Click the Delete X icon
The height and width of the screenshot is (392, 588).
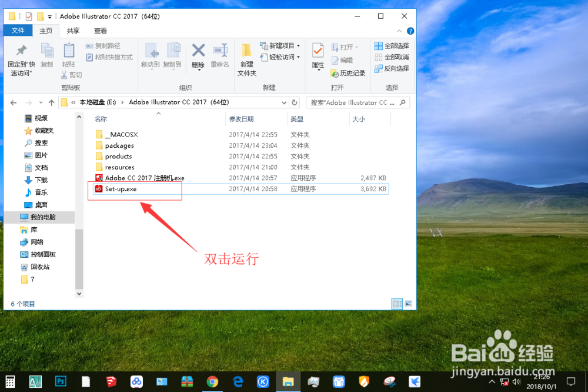(198, 50)
